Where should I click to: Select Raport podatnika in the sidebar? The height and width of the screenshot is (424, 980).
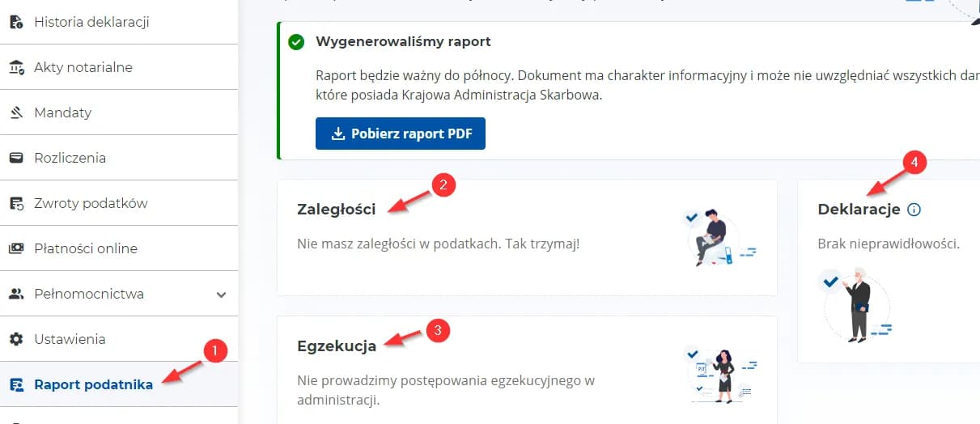click(x=93, y=385)
